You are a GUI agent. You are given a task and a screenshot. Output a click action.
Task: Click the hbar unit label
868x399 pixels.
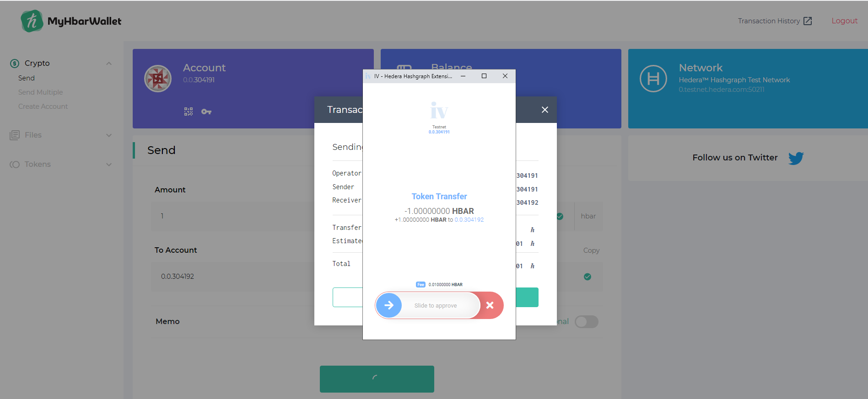pos(588,216)
